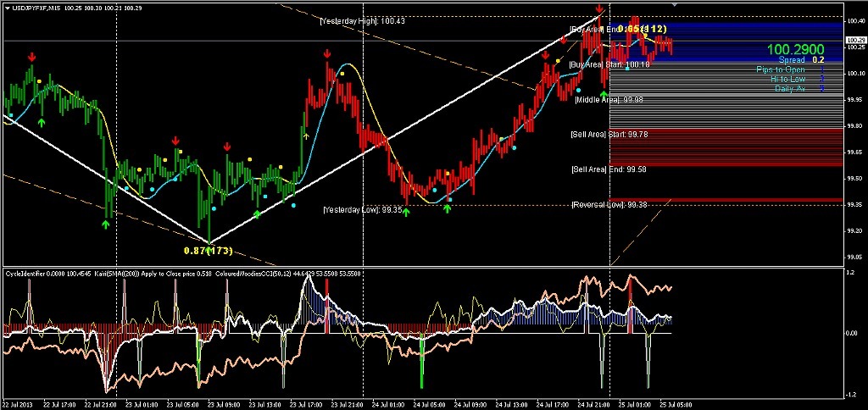The width and height of the screenshot is (868, 410).
Task: Select the red bar spike in the indicator near 25 Jul 01:00
Action: 630,304
